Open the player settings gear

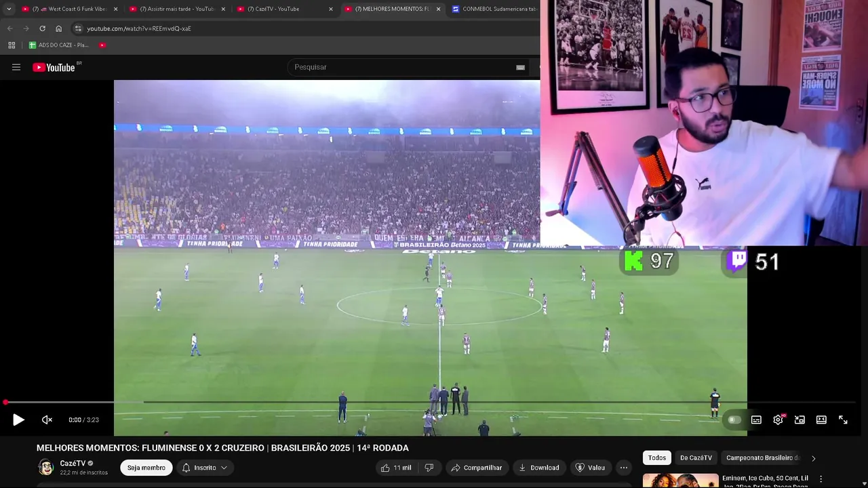(x=778, y=420)
